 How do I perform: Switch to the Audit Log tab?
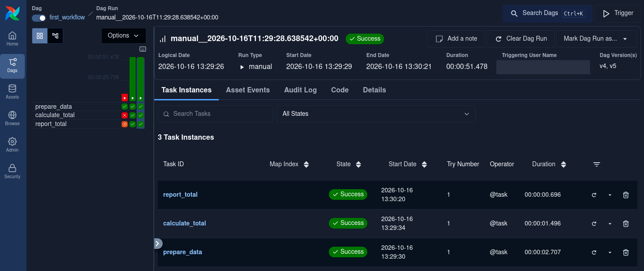301,90
